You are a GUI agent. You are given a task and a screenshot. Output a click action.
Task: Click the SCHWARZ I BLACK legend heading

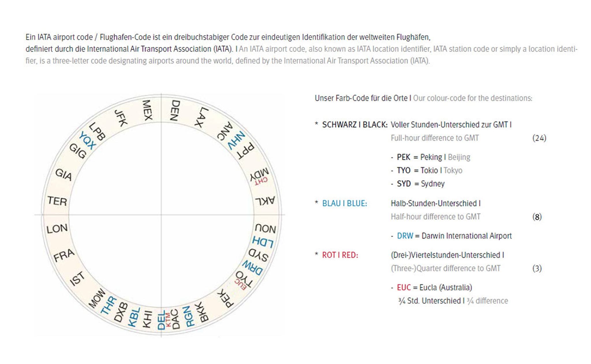click(355, 125)
